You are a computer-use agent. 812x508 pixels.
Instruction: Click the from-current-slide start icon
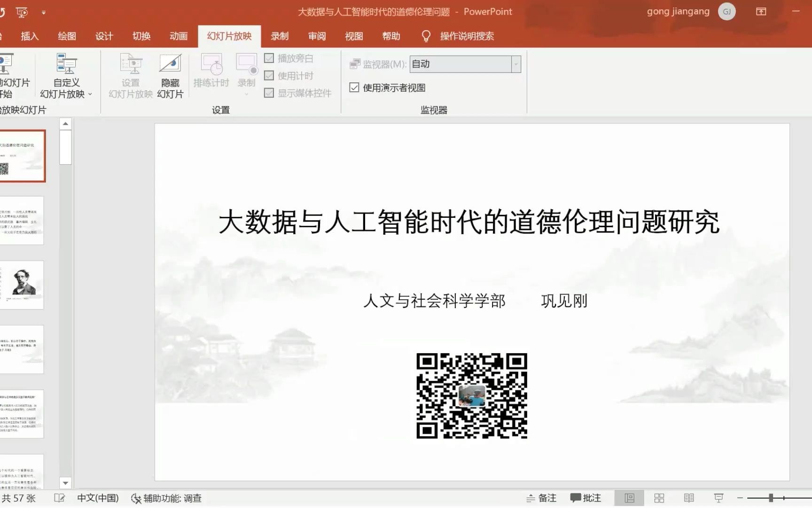[x=6, y=64]
